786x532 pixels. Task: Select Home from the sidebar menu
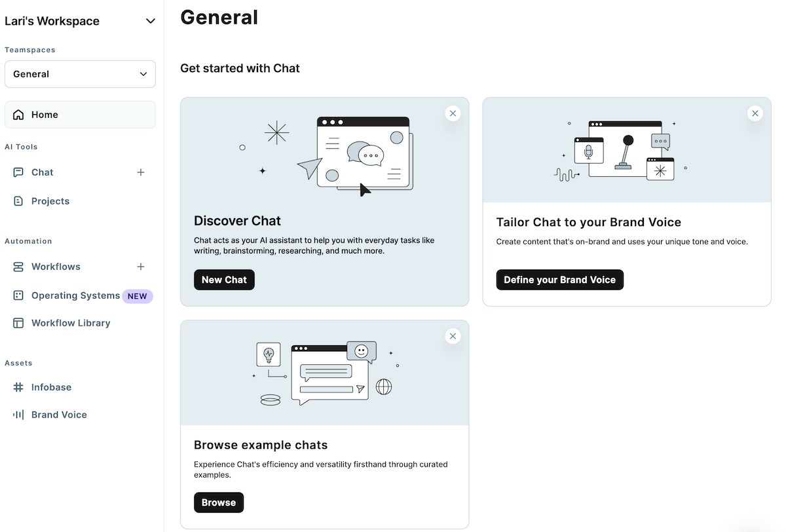click(x=44, y=114)
